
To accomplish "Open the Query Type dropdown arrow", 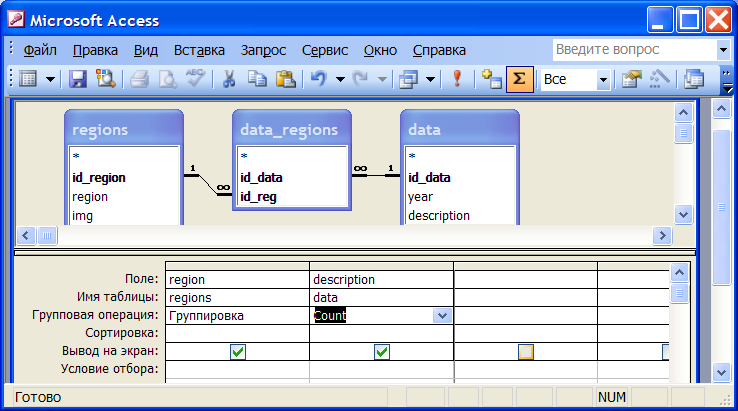I will pyautogui.click(x=430, y=79).
